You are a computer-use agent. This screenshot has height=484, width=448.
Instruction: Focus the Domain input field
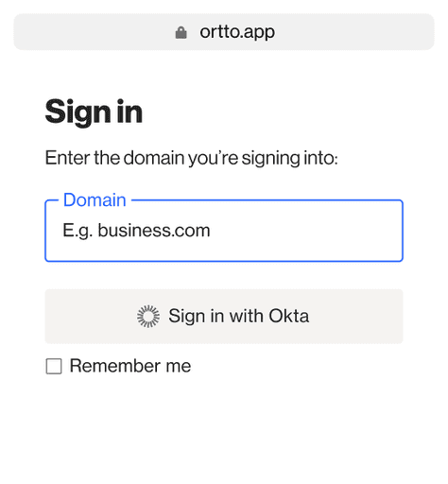tap(224, 231)
